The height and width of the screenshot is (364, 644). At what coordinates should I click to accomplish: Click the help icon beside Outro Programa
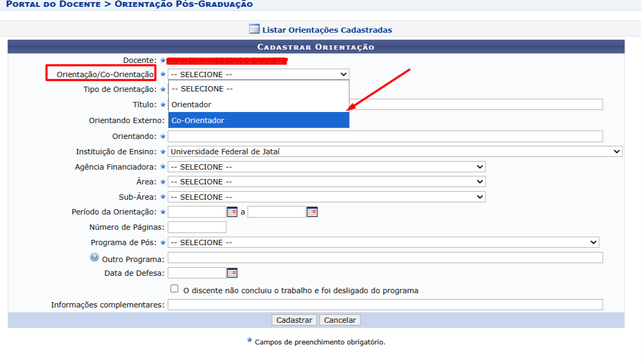pos(95,257)
